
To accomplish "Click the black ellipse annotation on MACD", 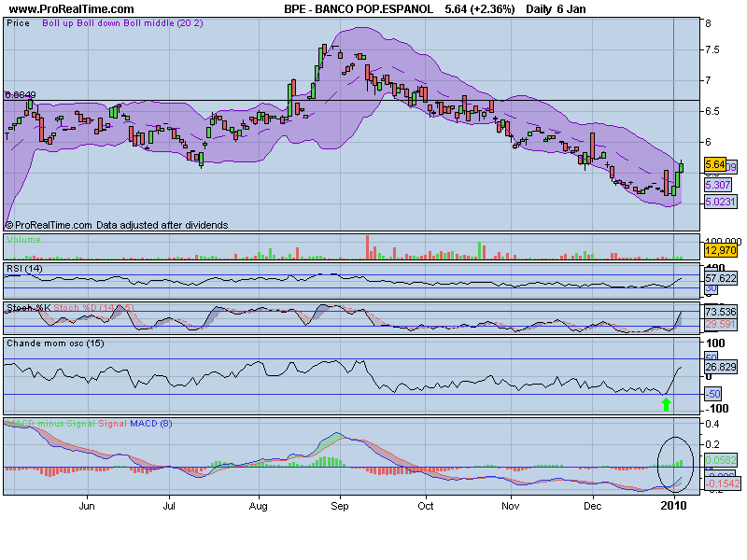I will click(675, 438).
